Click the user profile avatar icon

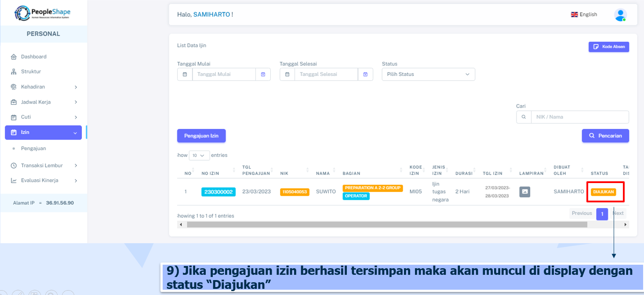coord(620,15)
